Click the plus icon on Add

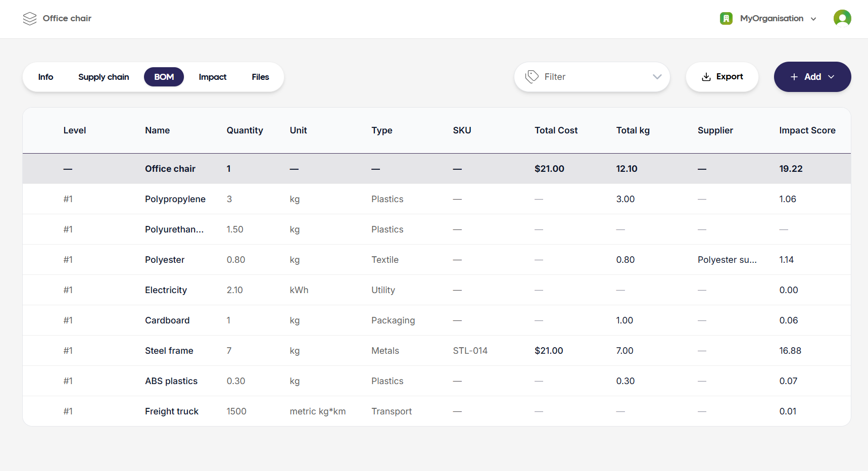(x=794, y=77)
